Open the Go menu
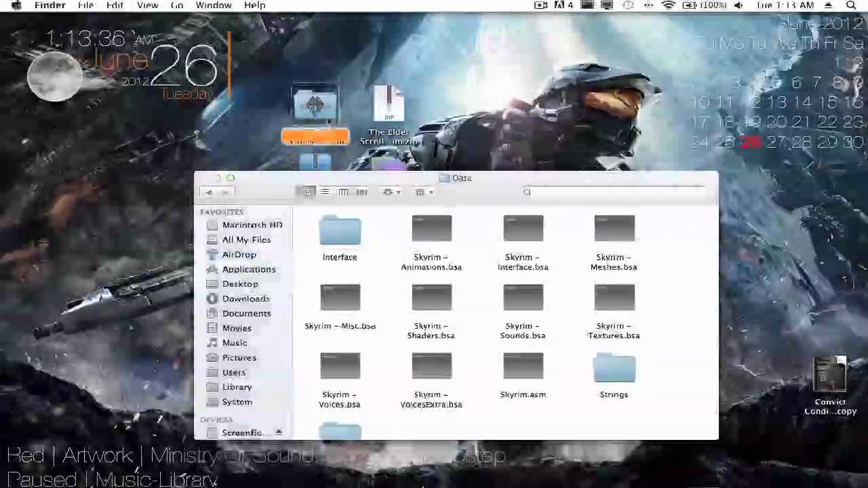The height and width of the screenshot is (488, 868). coord(177,5)
